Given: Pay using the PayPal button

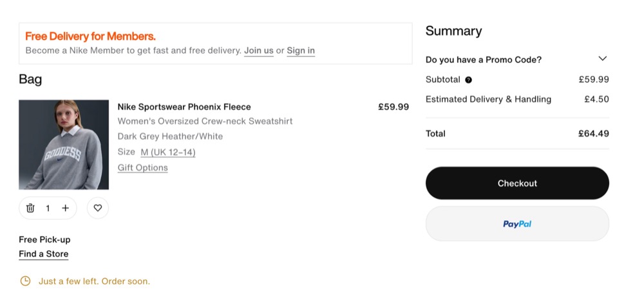Looking at the screenshot, I should point(517,224).
